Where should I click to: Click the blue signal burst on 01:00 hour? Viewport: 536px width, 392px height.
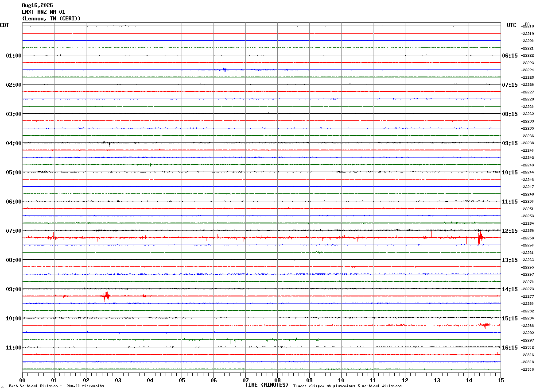[x=225, y=69]
